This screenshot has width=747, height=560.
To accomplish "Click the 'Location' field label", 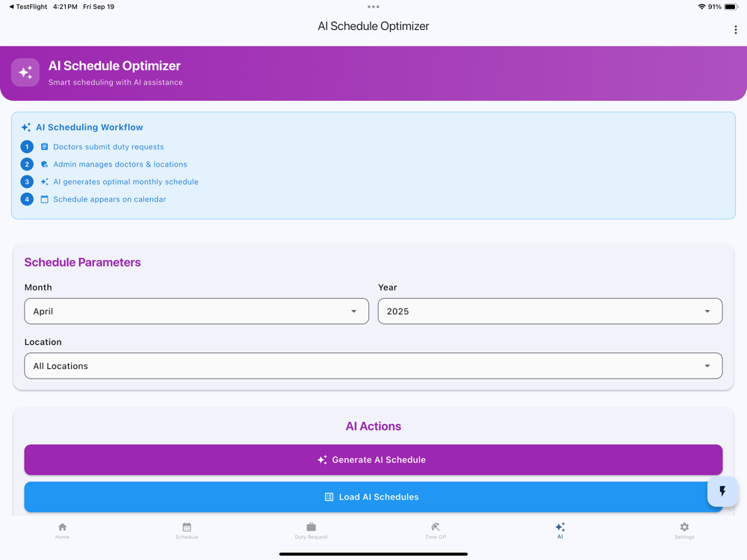I will point(43,342).
